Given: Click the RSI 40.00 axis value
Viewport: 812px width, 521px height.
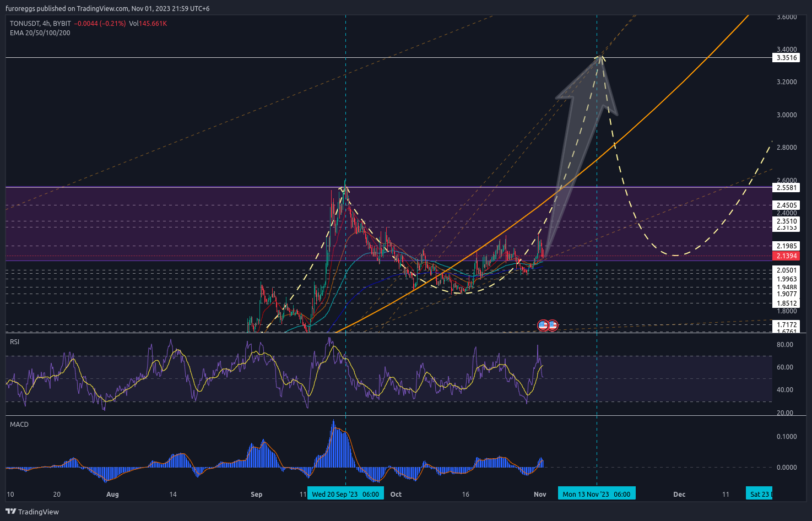Looking at the screenshot, I should pyautogui.click(x=785, y=390).
